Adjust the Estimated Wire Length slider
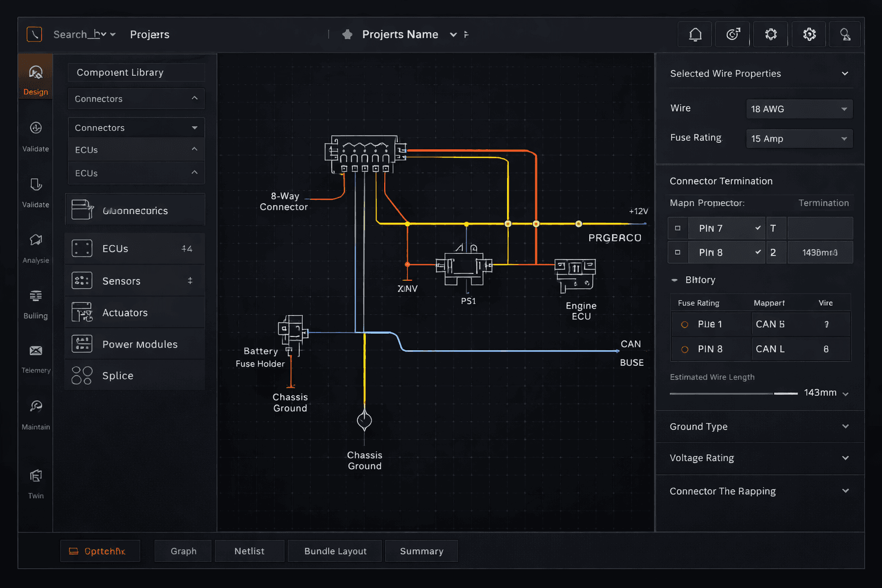Screen dimensions: 882x588 pos(786,394)
